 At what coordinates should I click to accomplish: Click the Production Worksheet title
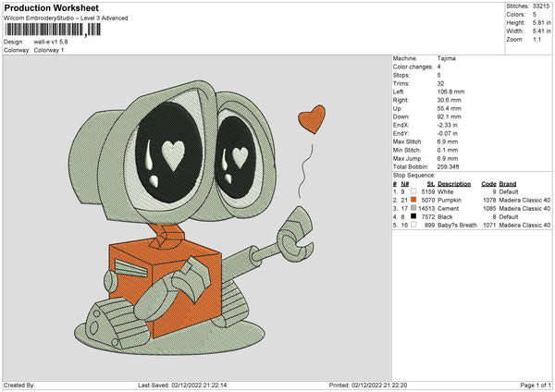click(51, 7)
